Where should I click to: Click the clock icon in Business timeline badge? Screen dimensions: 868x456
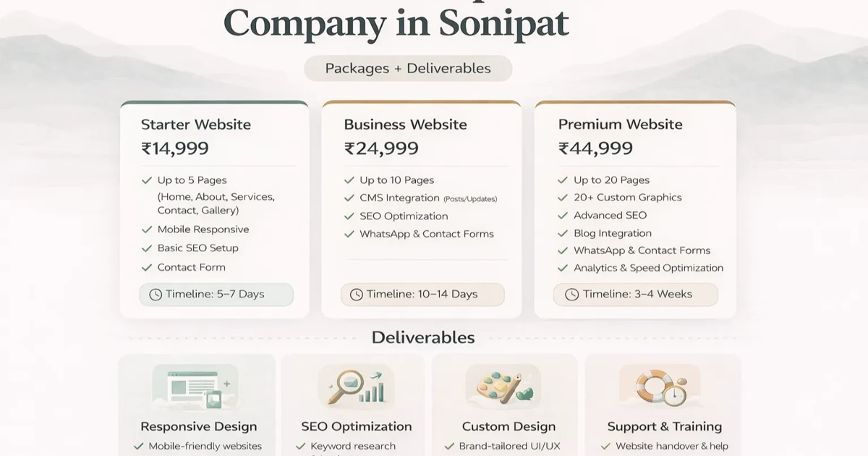point(355,295)
